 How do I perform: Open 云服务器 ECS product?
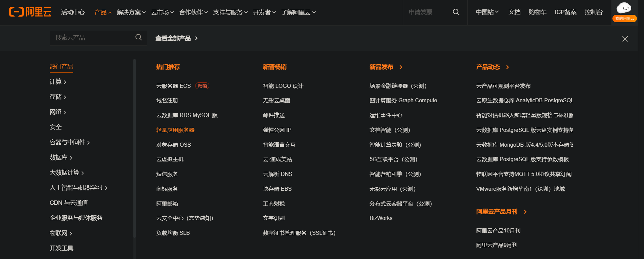pos(173,86)
